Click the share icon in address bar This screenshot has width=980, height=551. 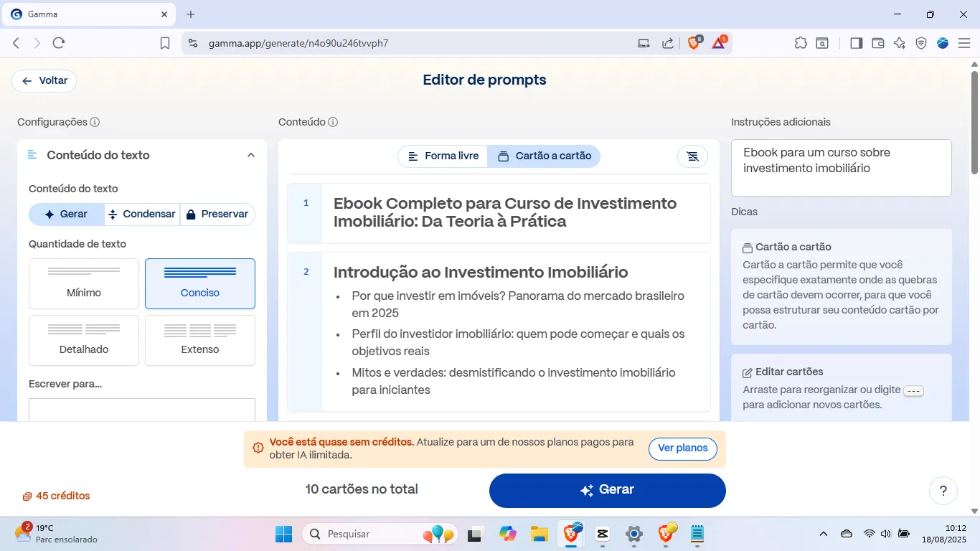pyautogui.click(x=667, y=43)
